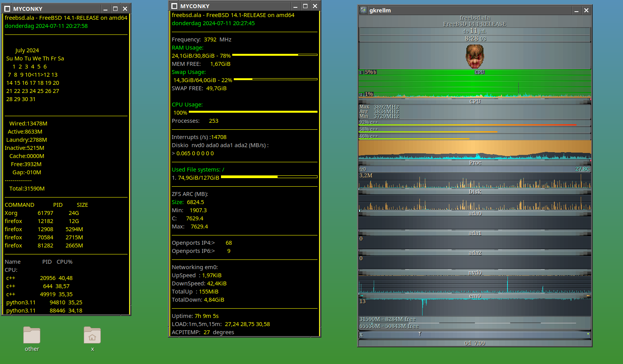Close the gkrellm window
This screenshot has width=623, height=364.
586,10
